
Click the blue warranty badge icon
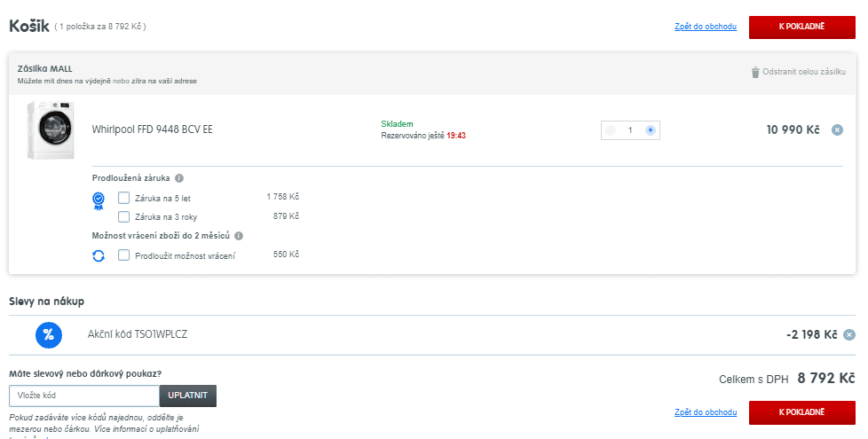[x=99, y=201]
